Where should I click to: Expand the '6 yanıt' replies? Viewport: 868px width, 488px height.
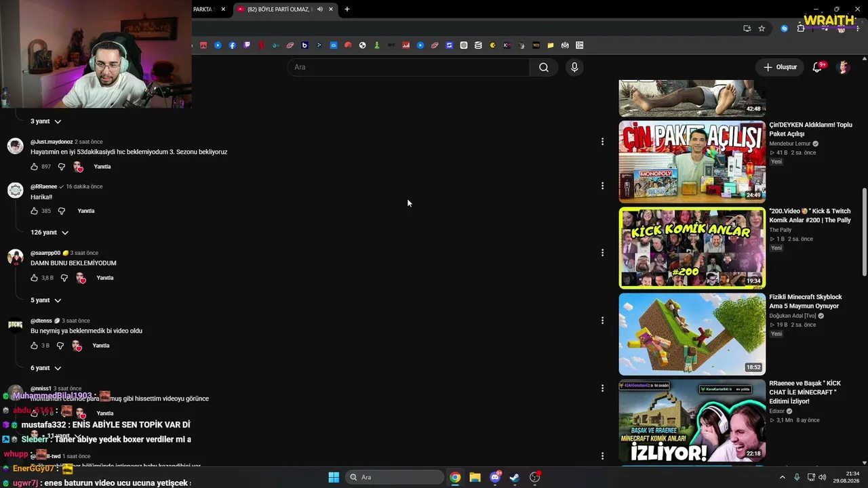coord(45,368)
